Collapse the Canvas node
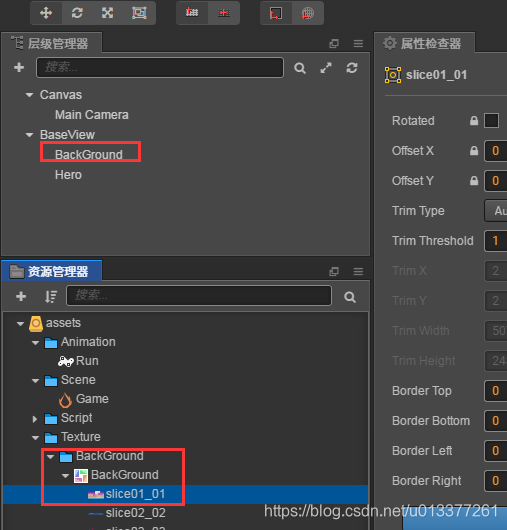Viewport: 507px width, 530px height. pyautogui.click(x=29, y=95)
